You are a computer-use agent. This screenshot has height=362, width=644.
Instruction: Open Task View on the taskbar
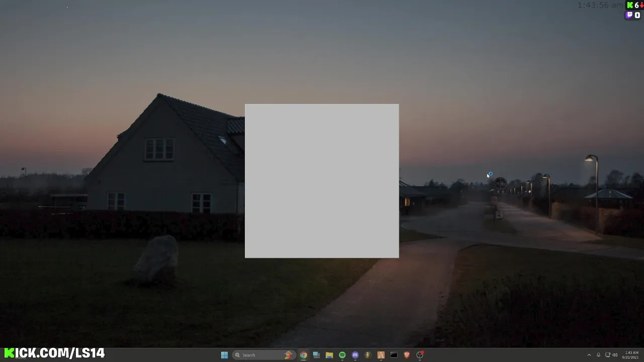(316, 355)
